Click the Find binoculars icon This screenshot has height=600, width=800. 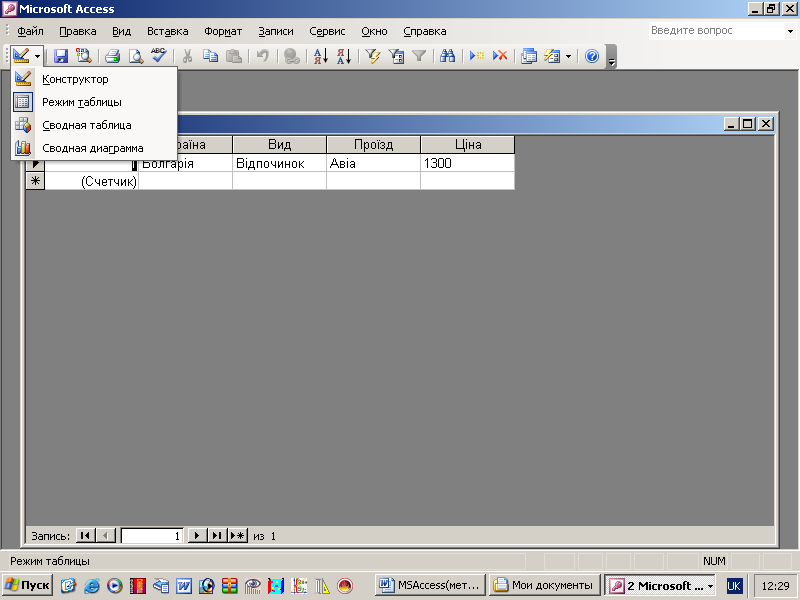[447, 56]
